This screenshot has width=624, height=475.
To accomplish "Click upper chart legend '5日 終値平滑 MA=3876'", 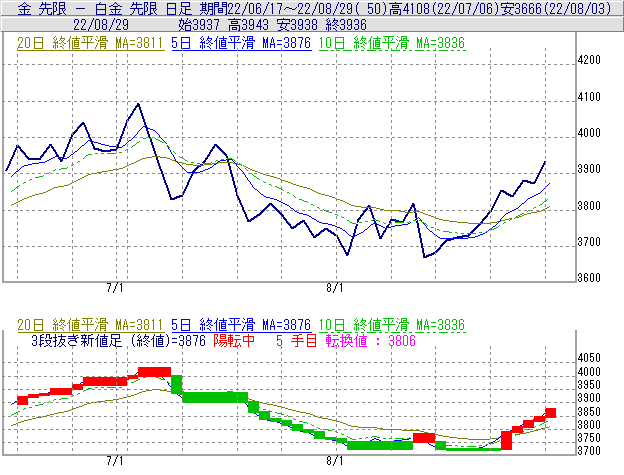I will (241, 43).
